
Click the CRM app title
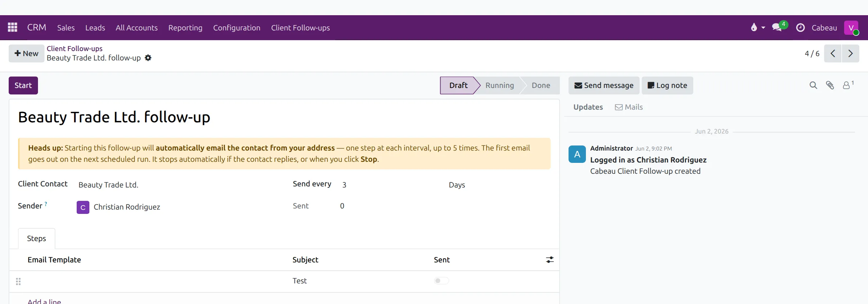(37, 28)
